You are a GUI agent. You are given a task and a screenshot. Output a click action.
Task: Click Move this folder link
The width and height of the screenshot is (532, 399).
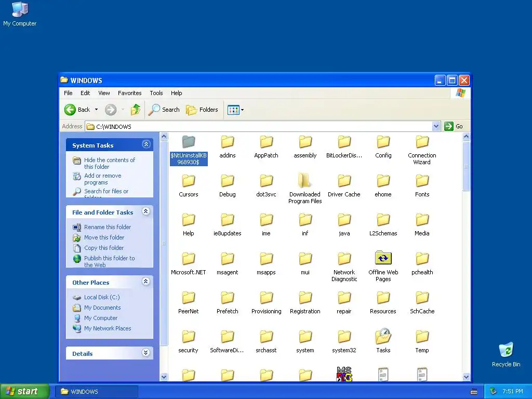click(x=104, y=237)
